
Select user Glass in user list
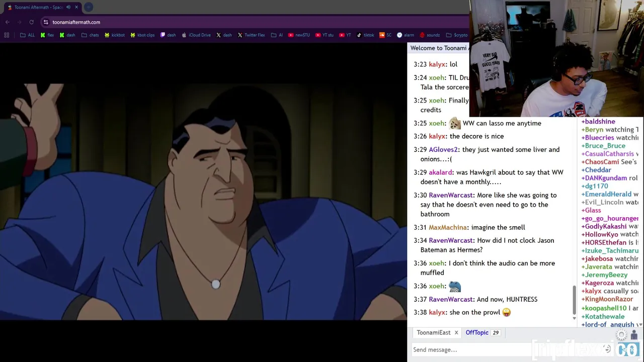tap(591, 210)
